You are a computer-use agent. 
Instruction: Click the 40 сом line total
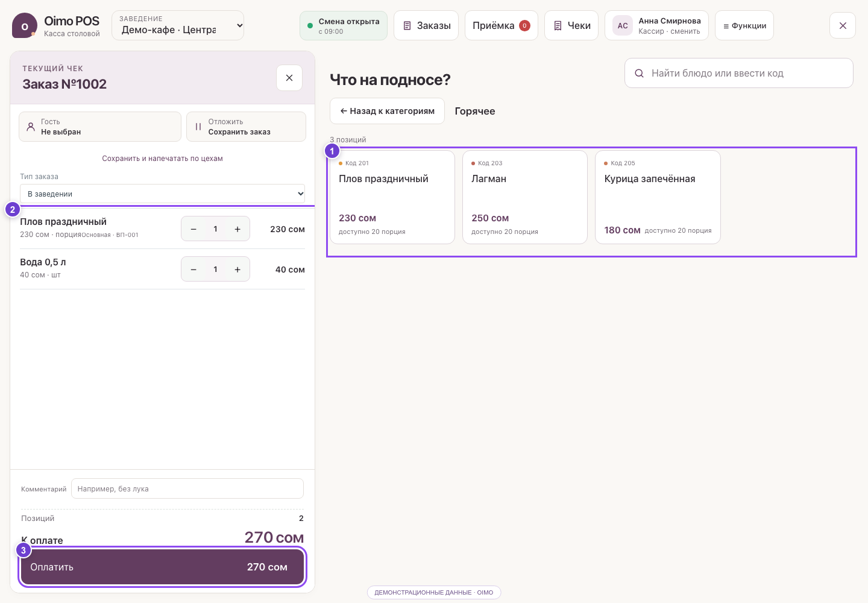pyautogui.click(x=290, y=270)
